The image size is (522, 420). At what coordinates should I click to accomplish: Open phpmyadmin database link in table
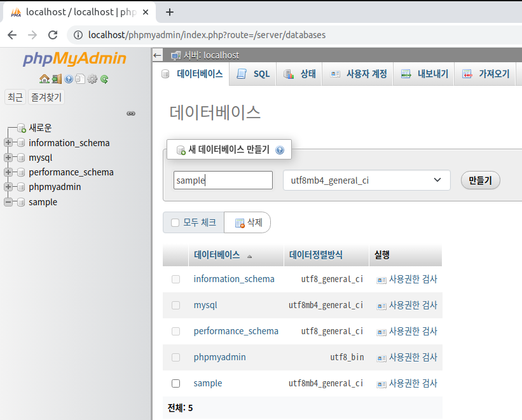pos(220,357)
